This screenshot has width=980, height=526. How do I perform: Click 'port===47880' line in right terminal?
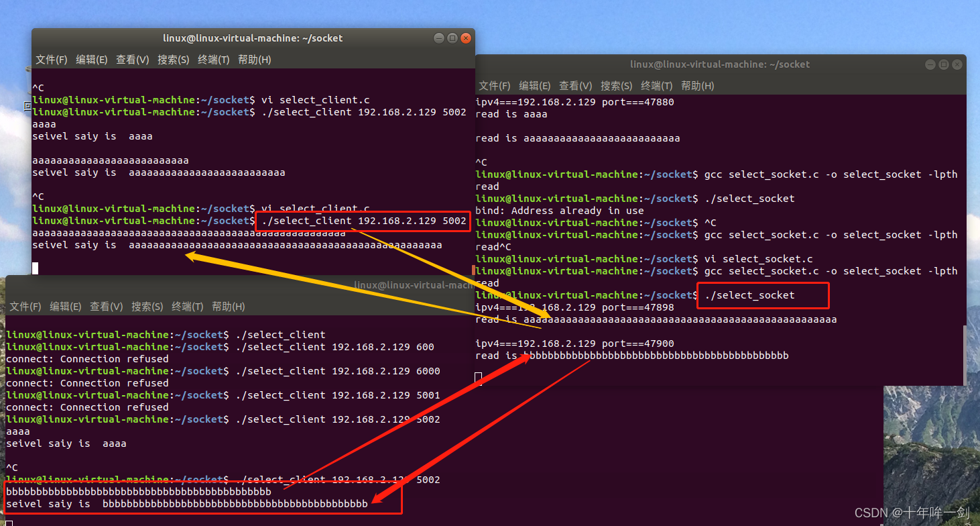point(574,102)
